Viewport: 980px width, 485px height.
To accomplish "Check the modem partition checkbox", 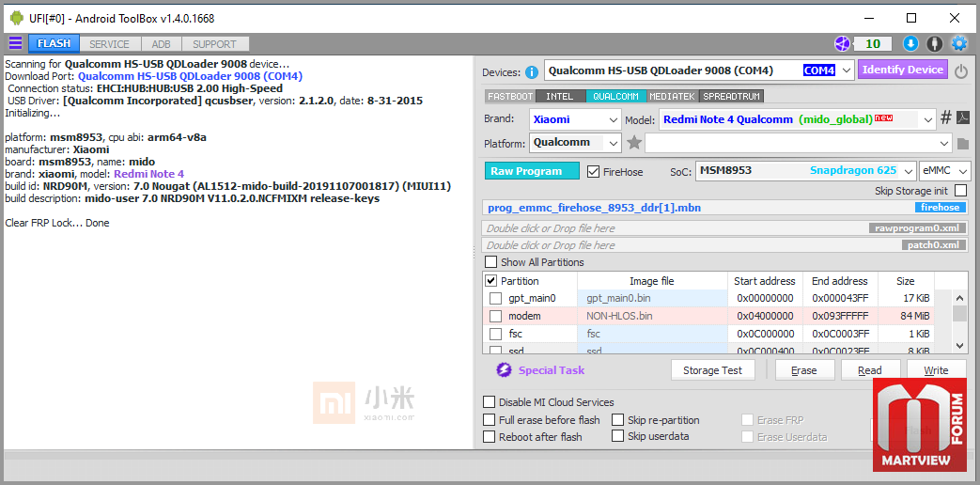I will coord(495,316).
